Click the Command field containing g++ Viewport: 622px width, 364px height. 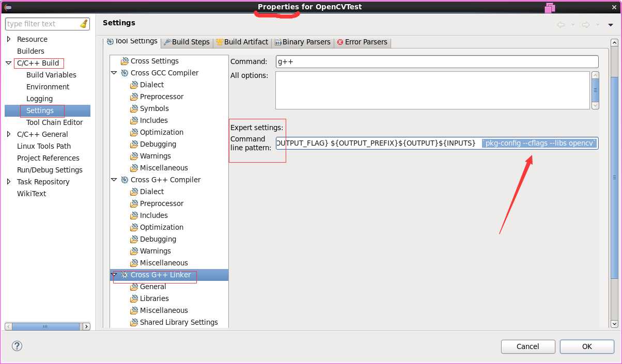[x=437, y=61]
